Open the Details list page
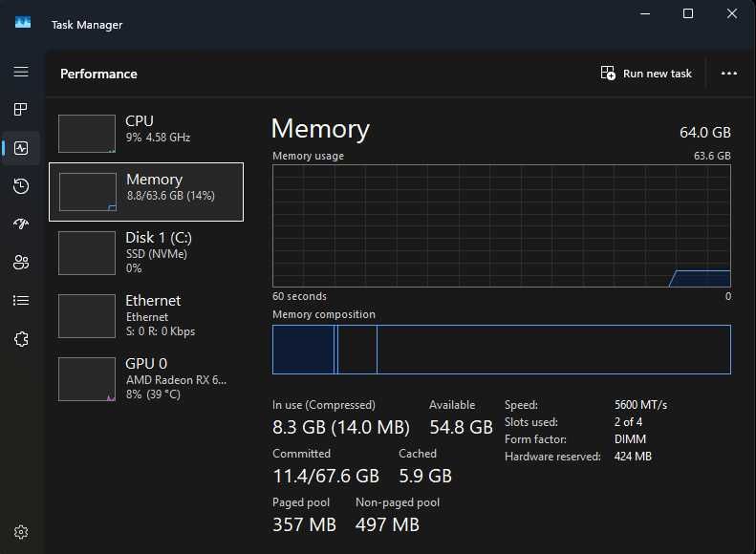Image resolution: width=756 pixels, height=554 pixels. click(x=21, y=301)
